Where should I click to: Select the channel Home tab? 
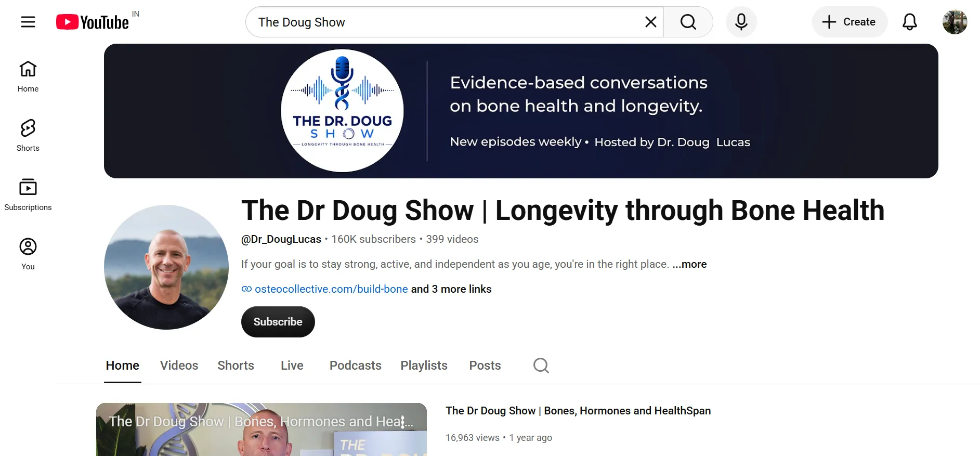[123, 366]
